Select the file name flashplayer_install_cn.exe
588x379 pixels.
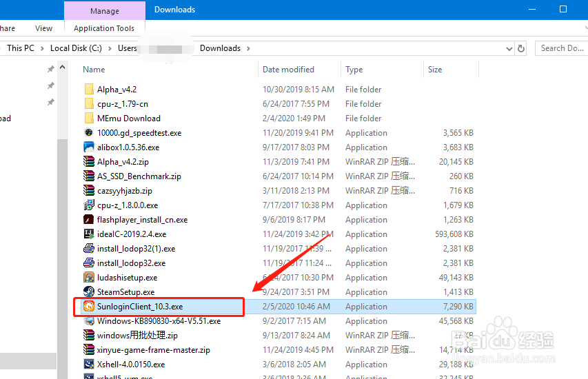pyautogui.click(x=142, y=220)
